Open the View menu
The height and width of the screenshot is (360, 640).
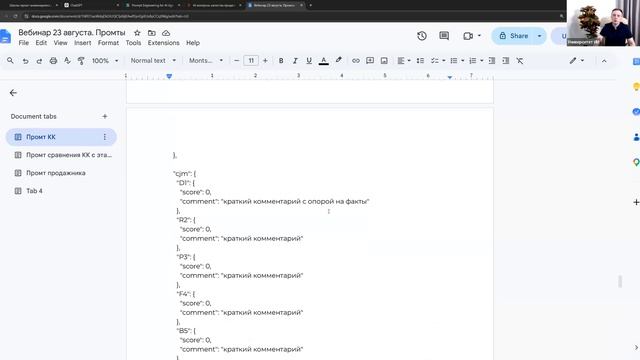tap(60, 43)
